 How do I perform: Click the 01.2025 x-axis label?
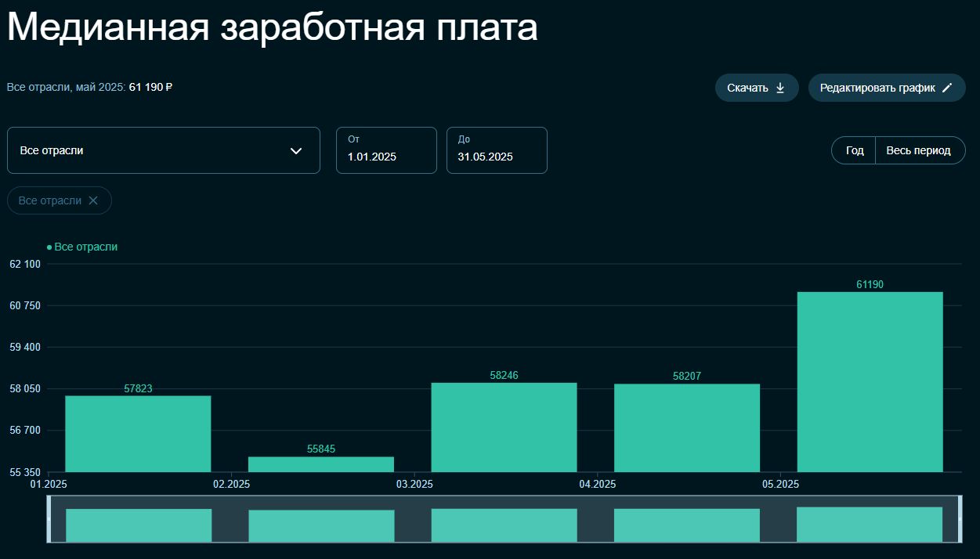pyautogui.click(x=49, y=485)
